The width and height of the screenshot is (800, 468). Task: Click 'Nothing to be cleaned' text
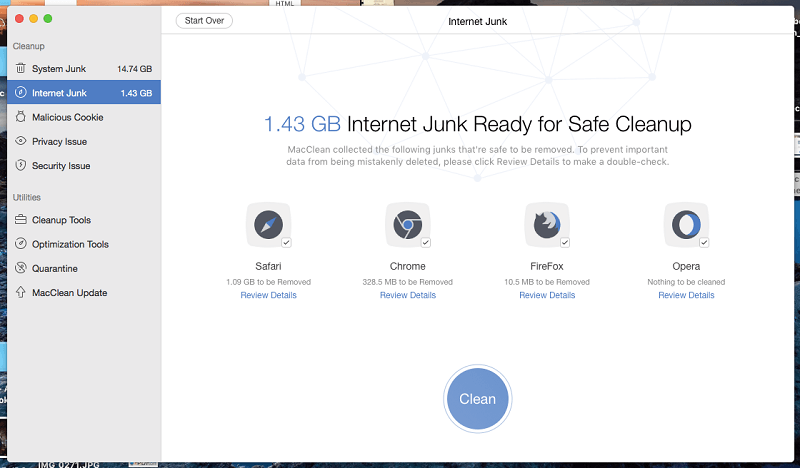(686, 282)
